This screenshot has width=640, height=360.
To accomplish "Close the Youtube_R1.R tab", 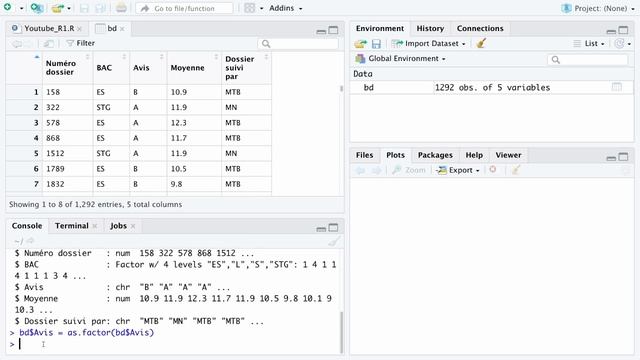I will click(x=80, y=29).
